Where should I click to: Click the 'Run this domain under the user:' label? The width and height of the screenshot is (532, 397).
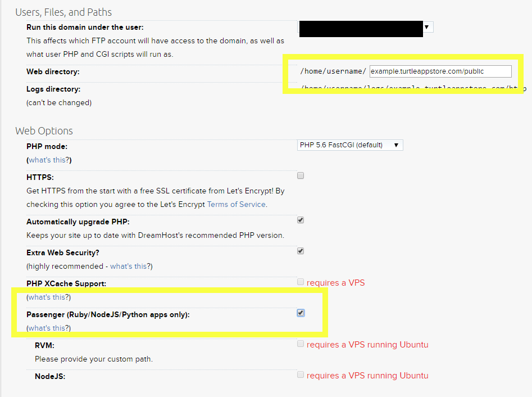click(85, 27)
